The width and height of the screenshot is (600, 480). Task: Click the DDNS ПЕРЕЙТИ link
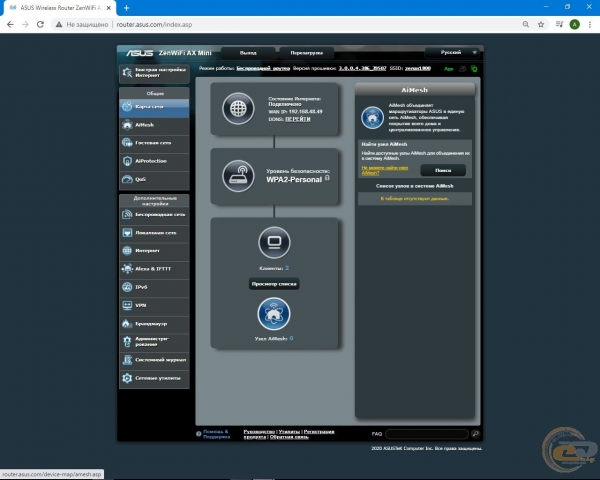298,119
